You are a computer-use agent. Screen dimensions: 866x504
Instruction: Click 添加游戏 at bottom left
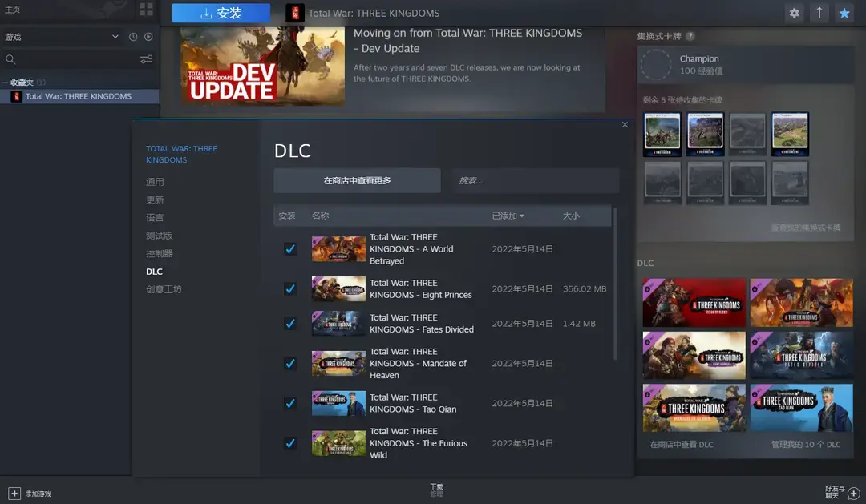(38, 494)
